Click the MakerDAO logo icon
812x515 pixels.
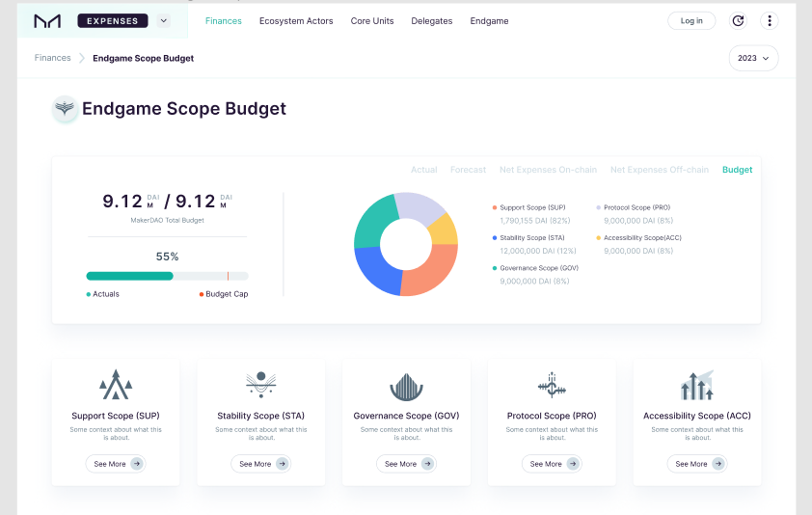[x=47, y=20]
